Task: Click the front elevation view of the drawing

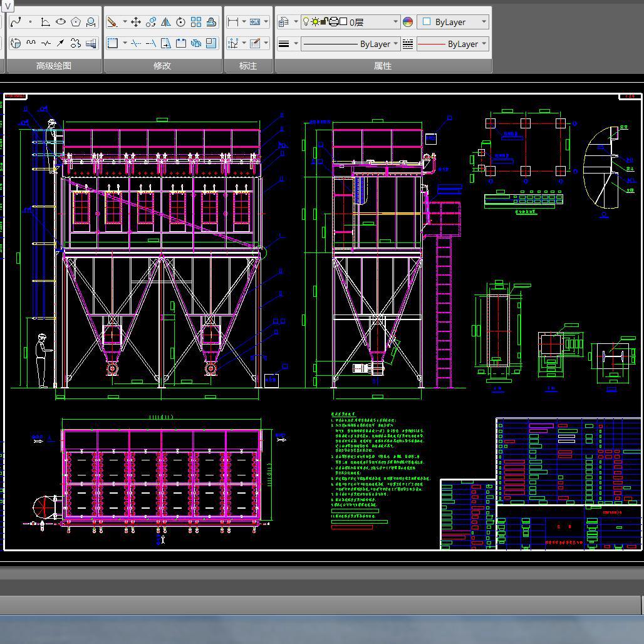Action: pos(161,254)
